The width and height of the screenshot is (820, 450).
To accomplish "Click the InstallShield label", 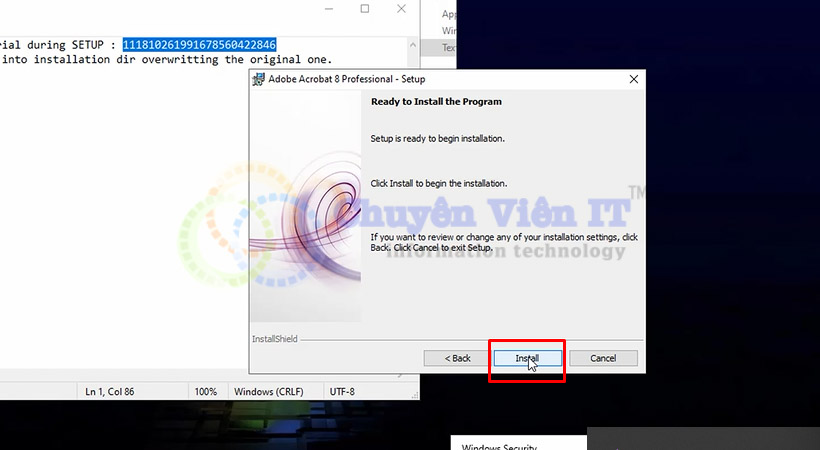I will click(x=275, y=339).
